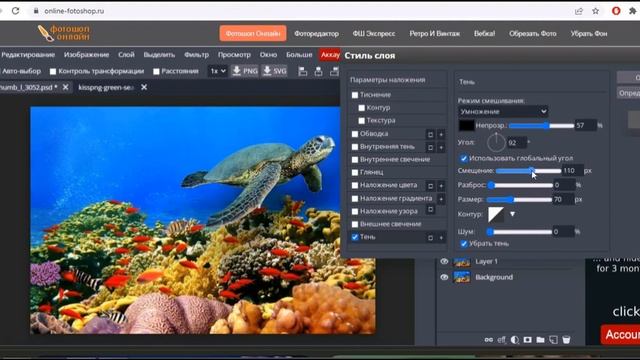Open the 1x scale dropdown

(218, 71)
